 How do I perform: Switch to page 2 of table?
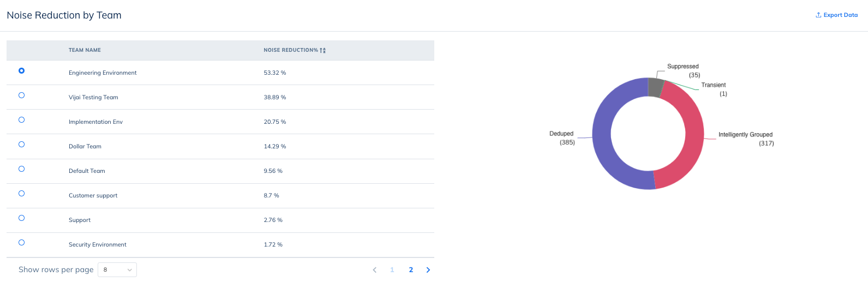[x=411, y=270]
